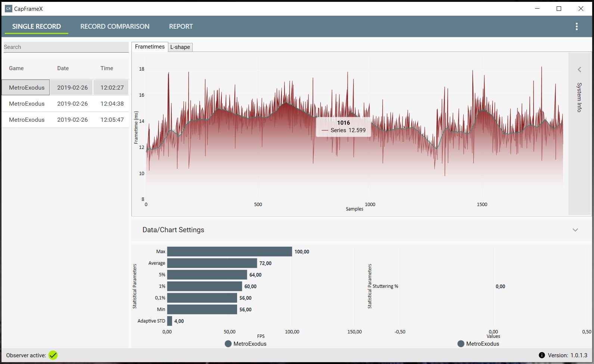Click the 5% percentile 64,00 bar

207,275
